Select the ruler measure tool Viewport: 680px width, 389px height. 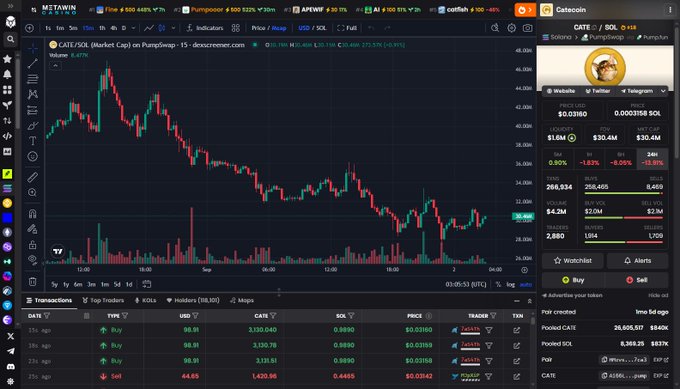33,177
